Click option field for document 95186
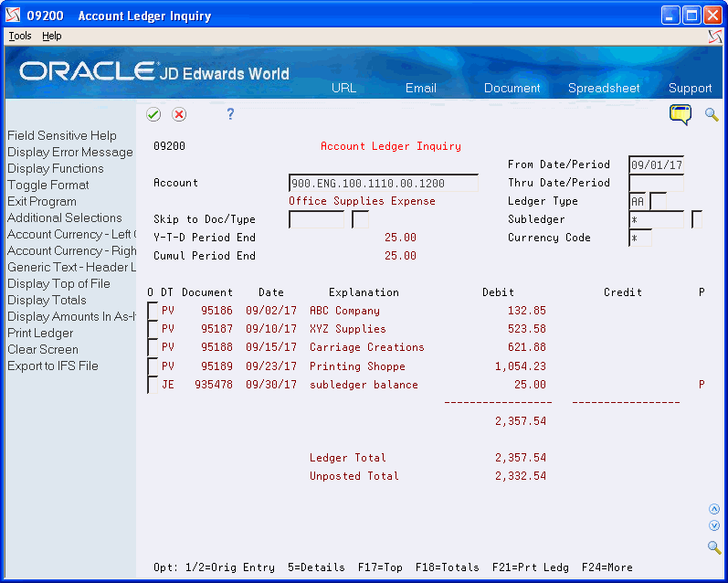The image size is (728, 583). coord(153,311)
